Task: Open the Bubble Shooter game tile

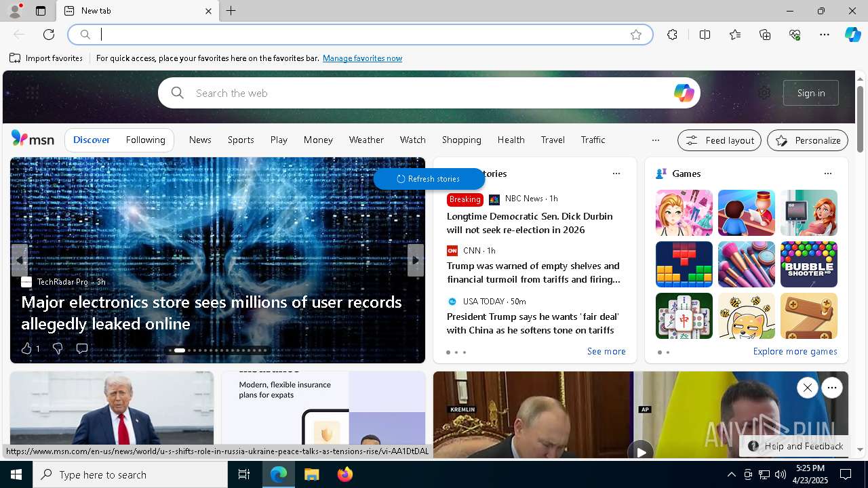Action: click(808, 264)
